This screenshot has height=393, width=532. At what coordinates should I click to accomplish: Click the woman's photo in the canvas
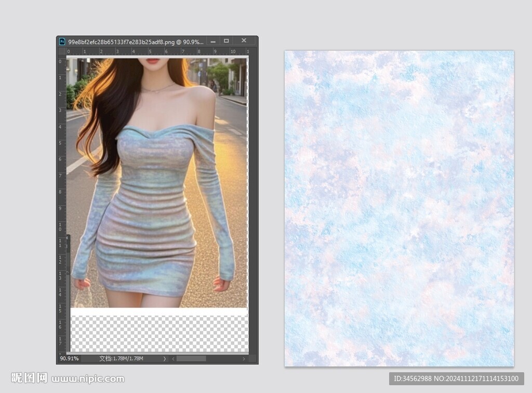pyautogui.click(x=157, y=183)
